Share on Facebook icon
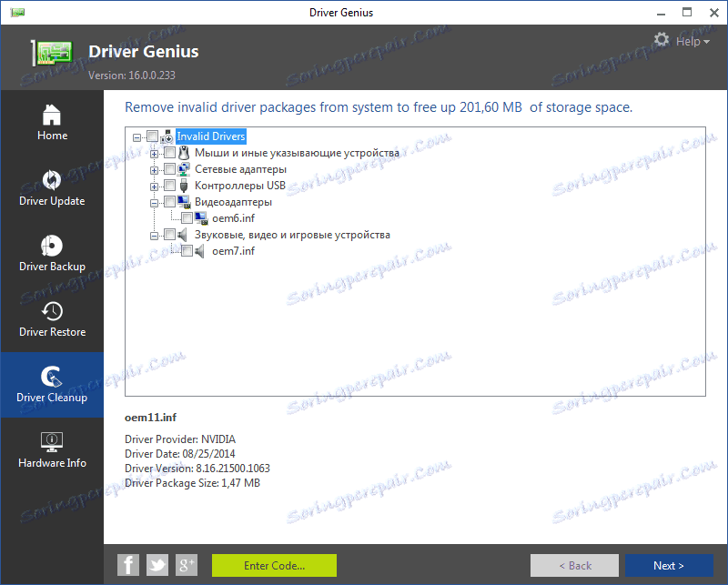The width and height of the screenshot is (728, 585). point(128,565)
